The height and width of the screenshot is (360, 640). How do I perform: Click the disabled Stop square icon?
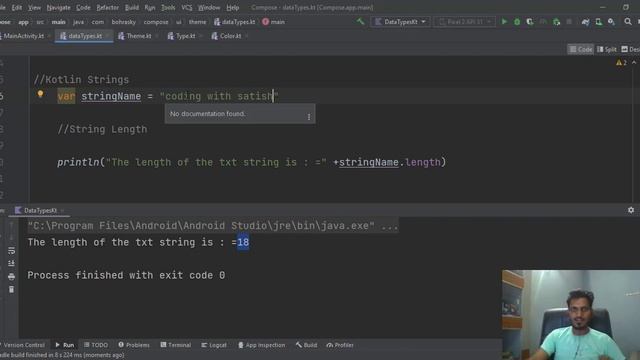point(569,22)
